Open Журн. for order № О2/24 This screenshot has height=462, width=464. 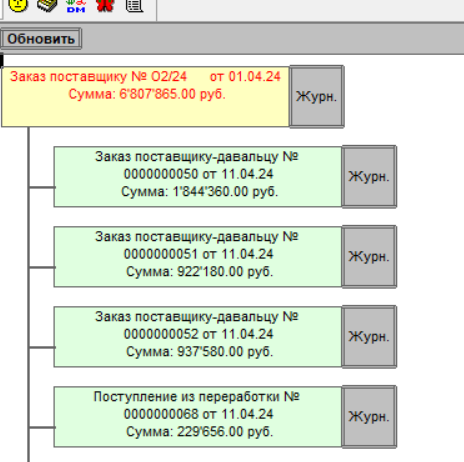(x=317, y=97)
